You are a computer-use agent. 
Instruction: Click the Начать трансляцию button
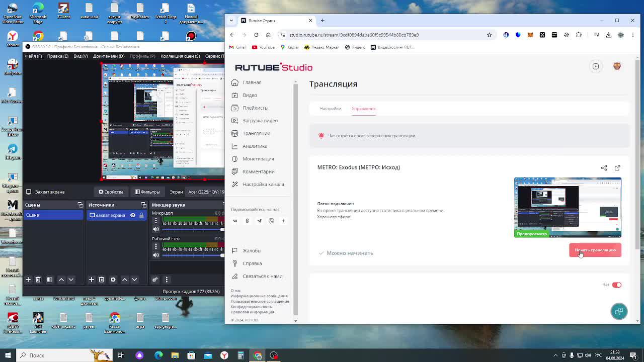(595, 250)
